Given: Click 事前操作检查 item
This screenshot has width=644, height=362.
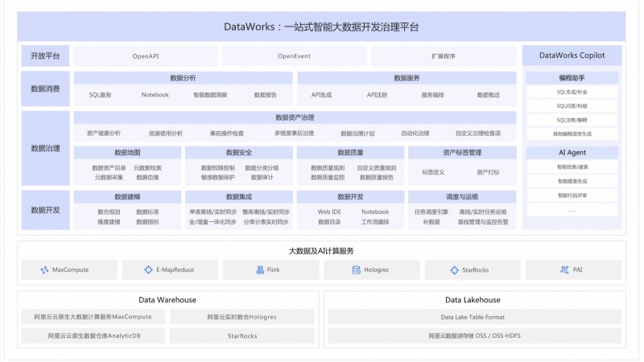Looking at the screenshot, I should (227, 134).
